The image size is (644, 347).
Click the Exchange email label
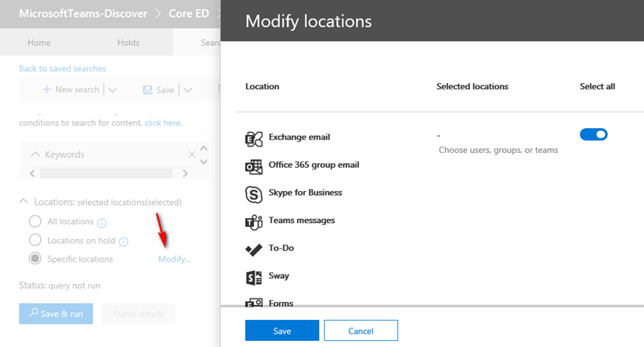[299, 137]
